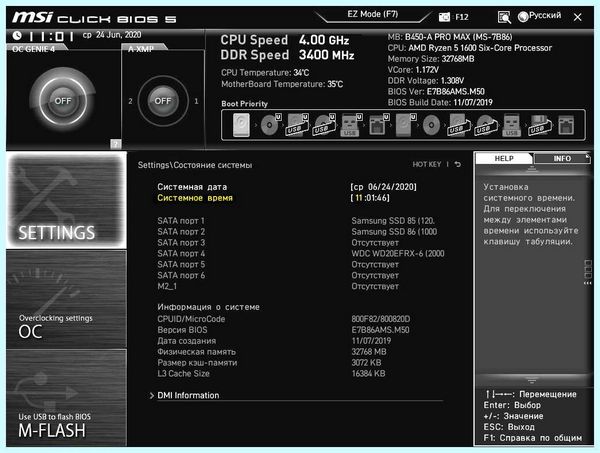Screen dimensions: 600x453
Task: Select legacy network boot icon without U badge
Action: (x=566, y=125)
